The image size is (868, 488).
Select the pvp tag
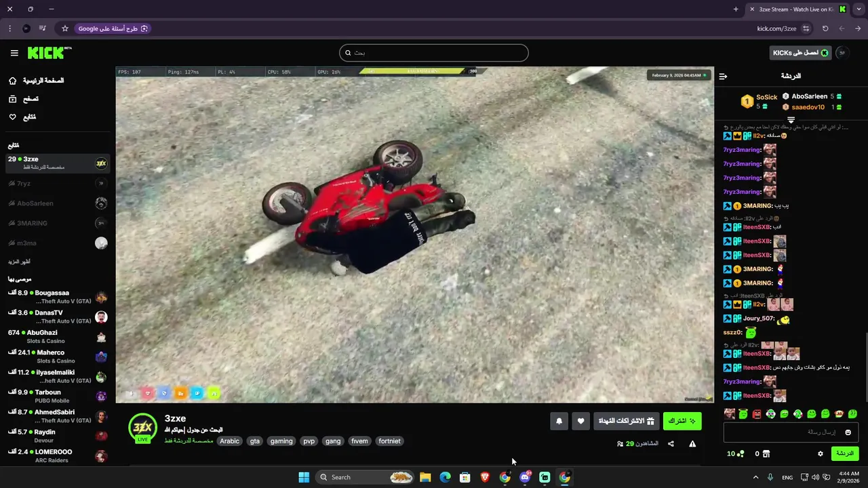(x=309, y=441)
